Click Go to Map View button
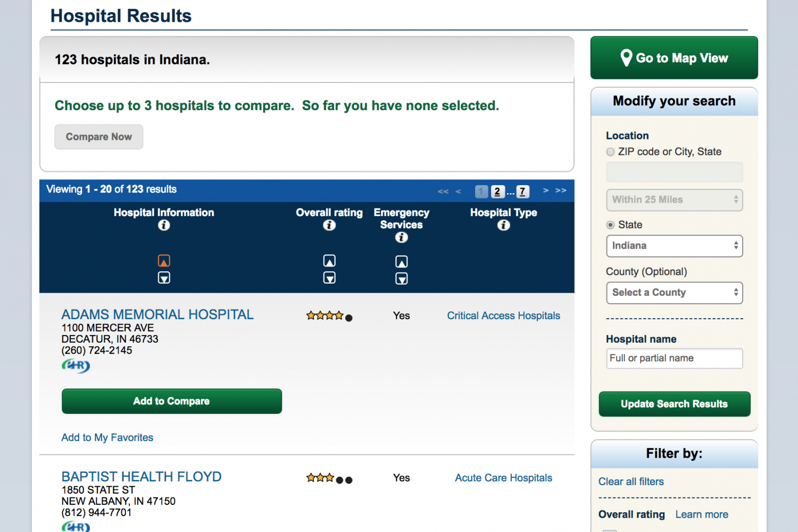Screen dimensions: 798x532 (x=674, y=58)
